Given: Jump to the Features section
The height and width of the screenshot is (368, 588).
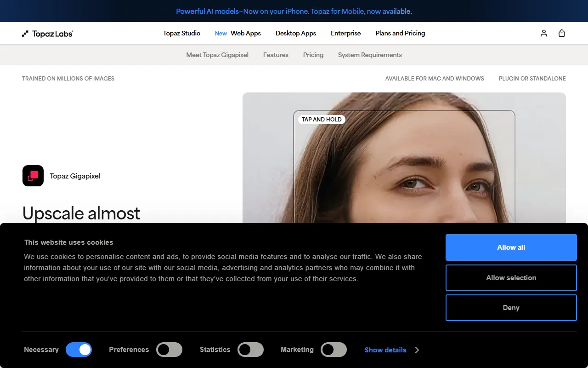Looking at the screenshot, I should click(276, 55).
